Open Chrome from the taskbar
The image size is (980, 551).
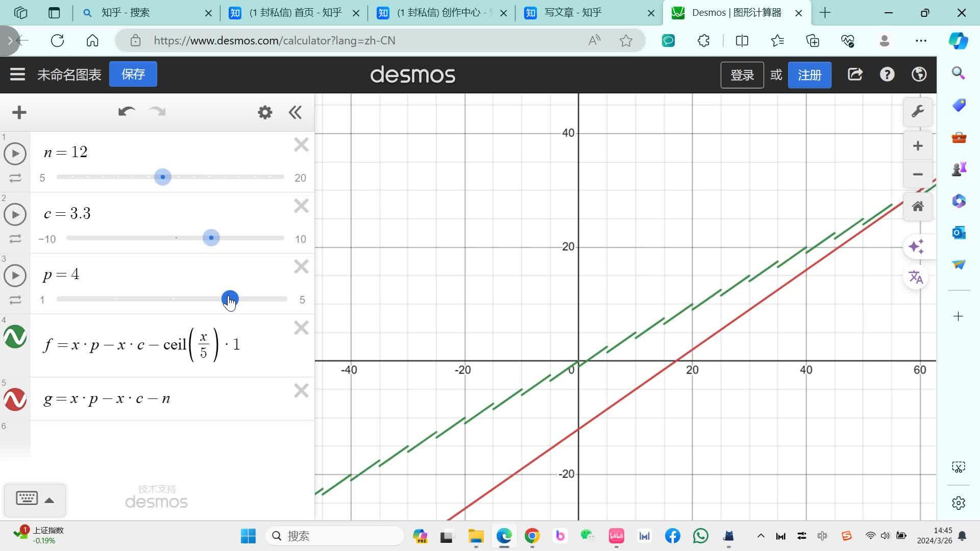[x=532, y=536]
